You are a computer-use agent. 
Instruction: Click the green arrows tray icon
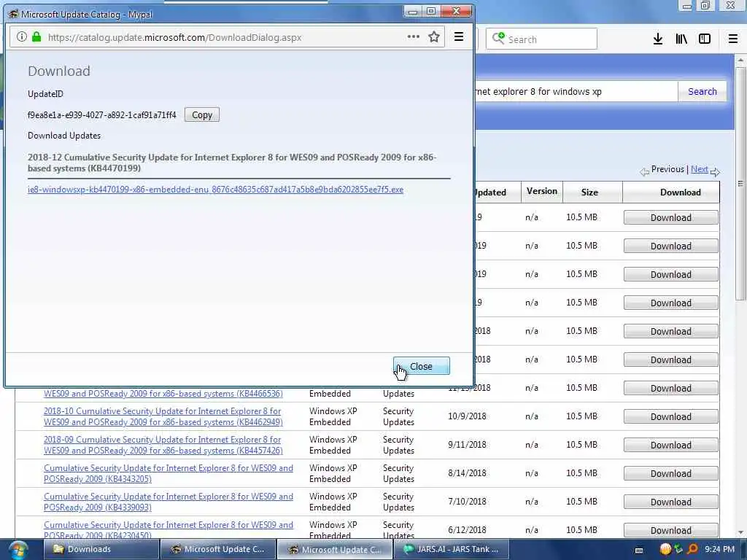click(x=678, y=550)
